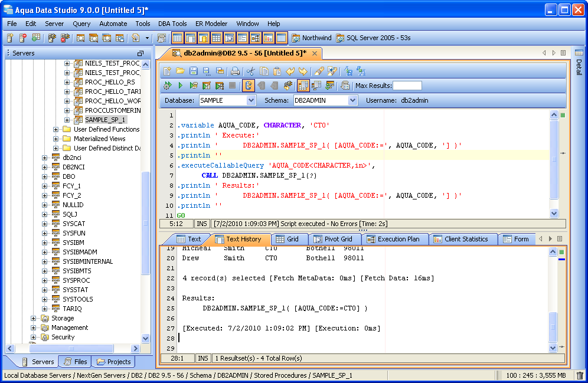Toggle the grid results display button
Viewport: 588px width, 383px height.
tap(303, 86)
